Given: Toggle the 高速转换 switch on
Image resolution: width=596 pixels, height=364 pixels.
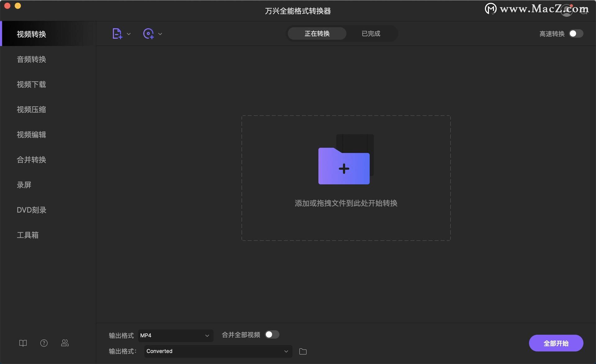Looking at the screenshot, I should (x=576, y=34).
